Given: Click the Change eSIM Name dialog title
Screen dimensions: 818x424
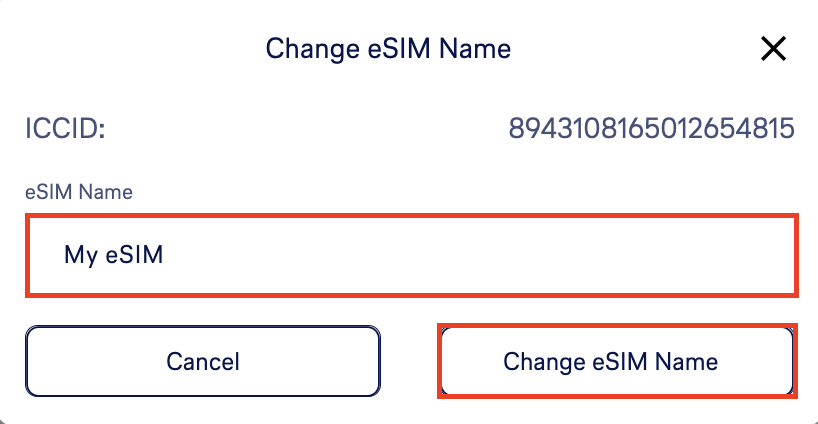Looking at the screenshot, I should point(388,48).
